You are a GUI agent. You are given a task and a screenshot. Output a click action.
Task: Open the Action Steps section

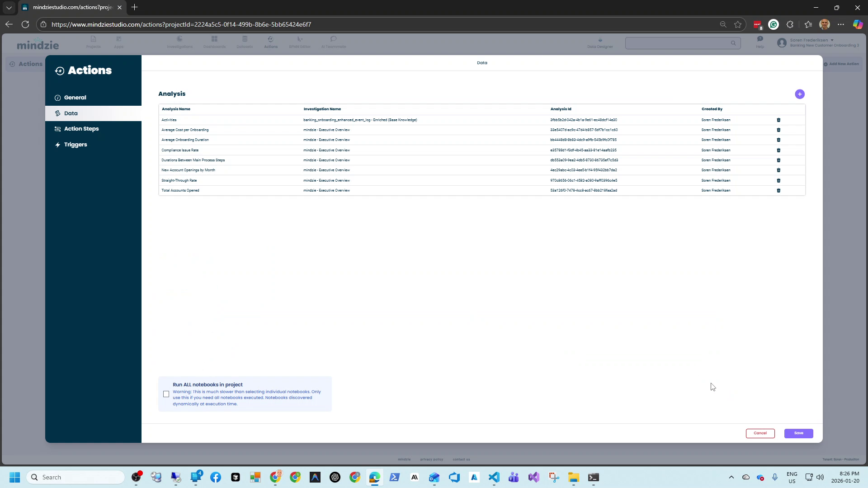(93, 129)
